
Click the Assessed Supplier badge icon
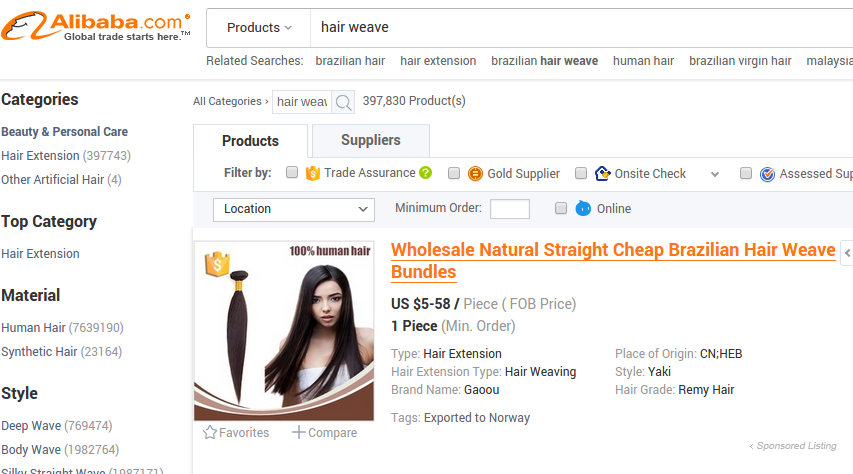point(767,174)
